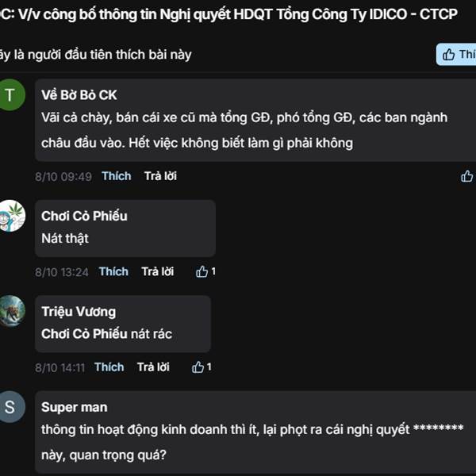
Task: Open the Về Bờ Bỏ CK green T avatar
Action: [10, 94]
